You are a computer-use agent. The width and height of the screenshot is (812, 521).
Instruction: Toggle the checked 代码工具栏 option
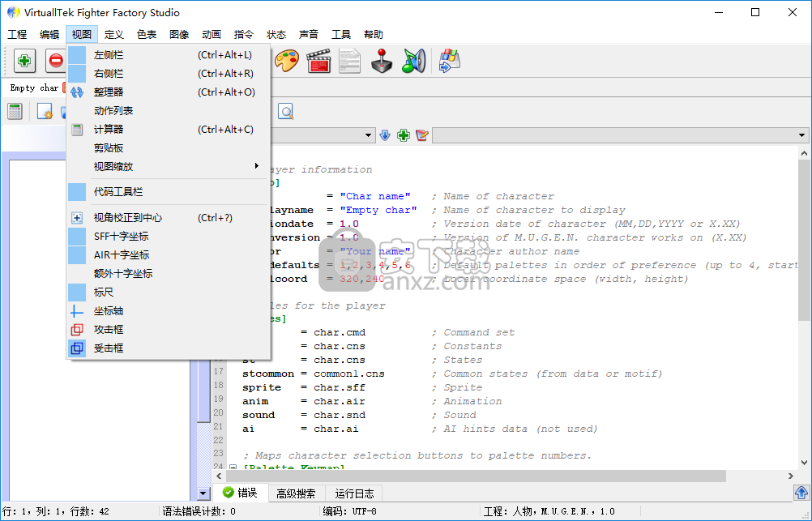(169, 191)
